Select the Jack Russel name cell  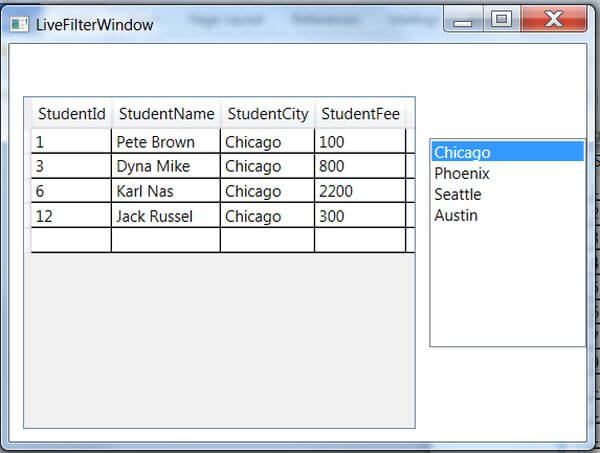[x=166, y=216]
